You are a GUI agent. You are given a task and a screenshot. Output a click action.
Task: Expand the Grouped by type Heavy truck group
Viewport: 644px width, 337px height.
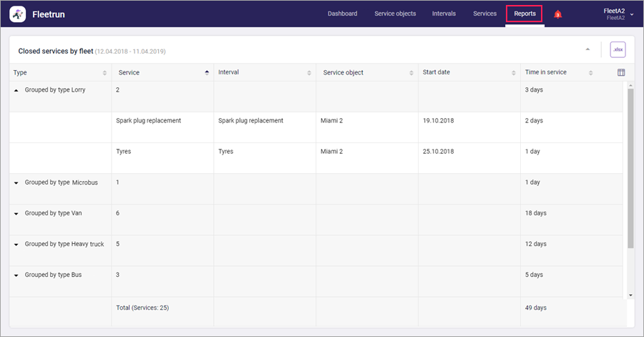pos(16,245)
